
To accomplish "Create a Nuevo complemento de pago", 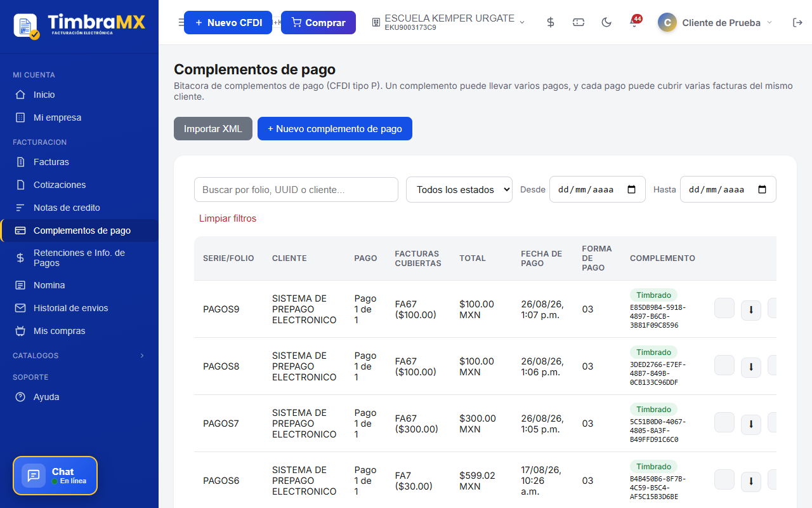I will (x=335, y=128).
